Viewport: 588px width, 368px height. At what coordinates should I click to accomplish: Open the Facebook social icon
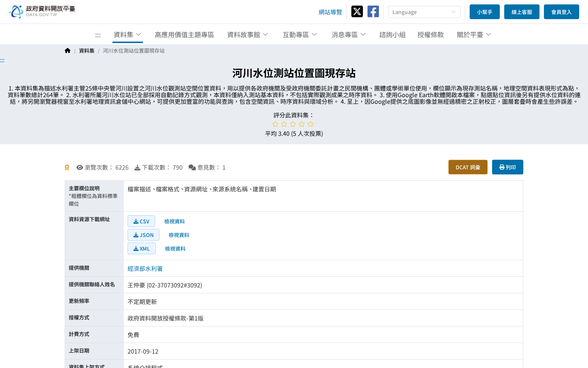click(x=373, y=11)
